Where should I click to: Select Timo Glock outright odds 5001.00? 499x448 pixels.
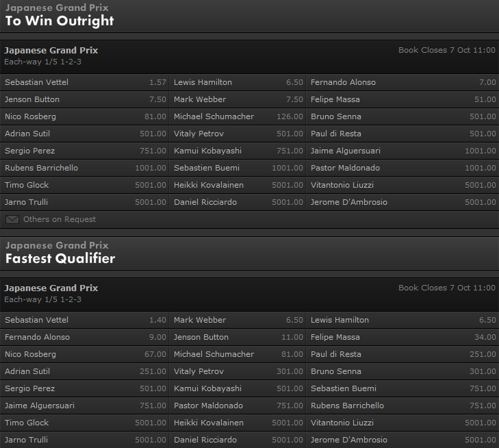[84, 186]
